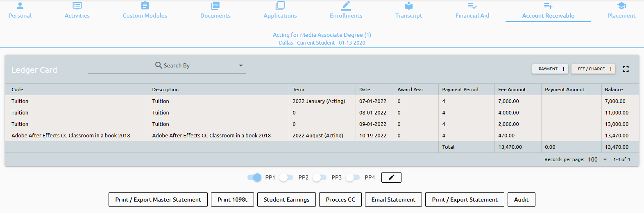Expand Ledger Card to fullscreen

click(626, 69)
